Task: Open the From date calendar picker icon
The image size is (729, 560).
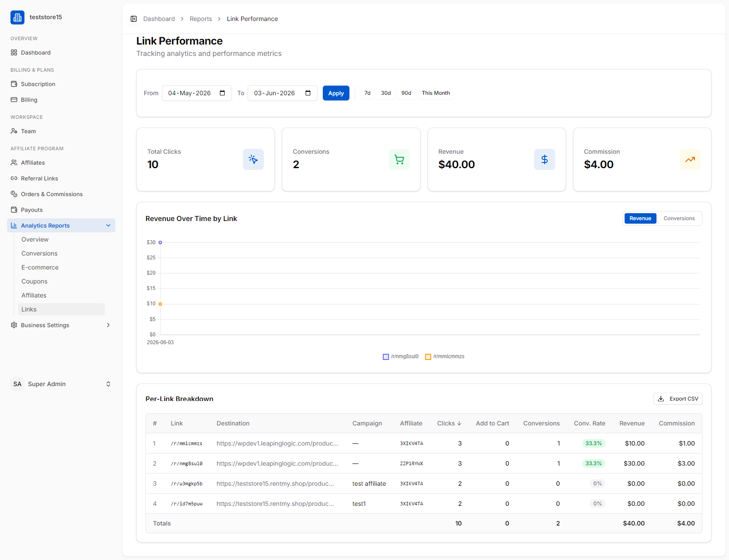Action: 222,93
